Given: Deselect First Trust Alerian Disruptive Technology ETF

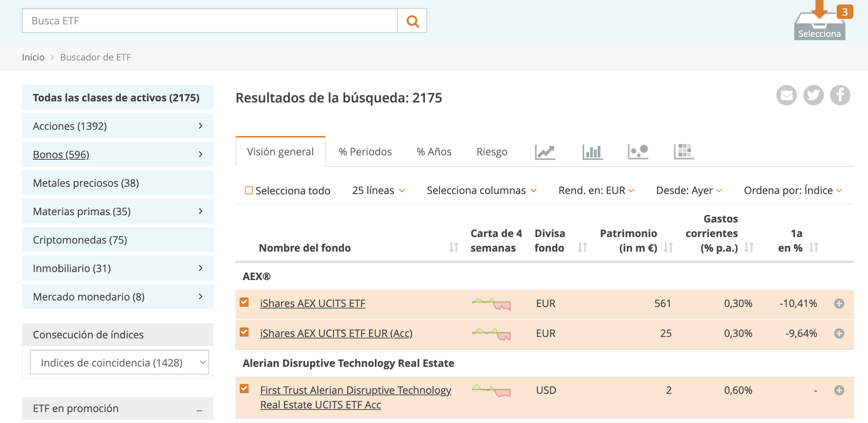Looking at the screenshot, I should 245,388.
